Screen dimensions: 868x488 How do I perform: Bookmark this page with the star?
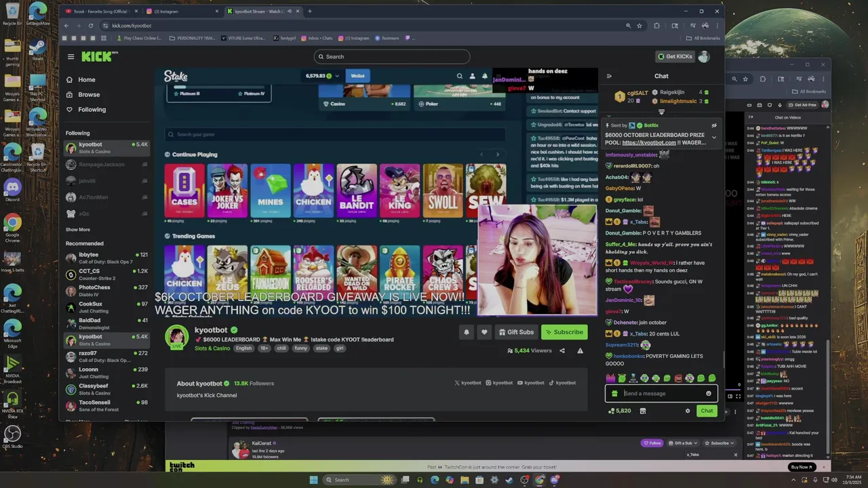[x=639, y=26]
